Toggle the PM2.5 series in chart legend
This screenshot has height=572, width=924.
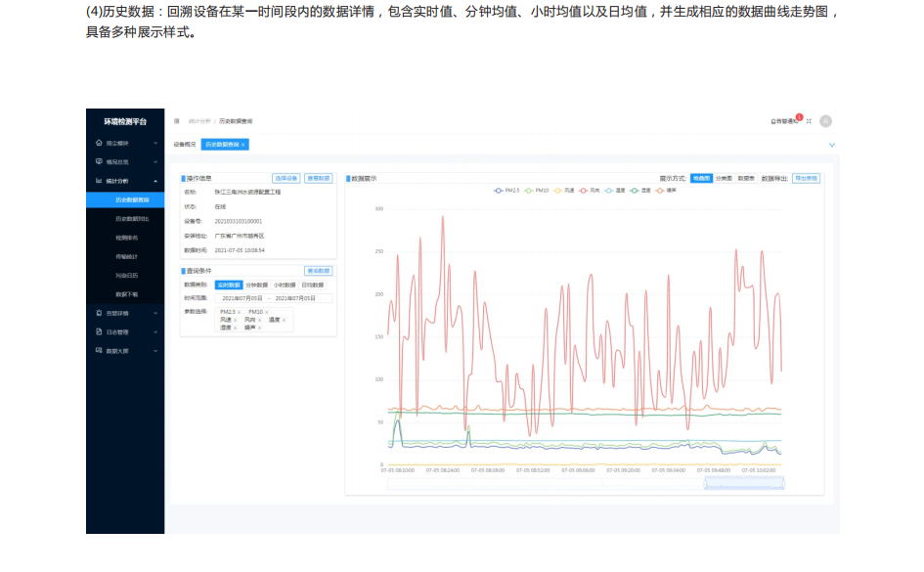(506, 191)
